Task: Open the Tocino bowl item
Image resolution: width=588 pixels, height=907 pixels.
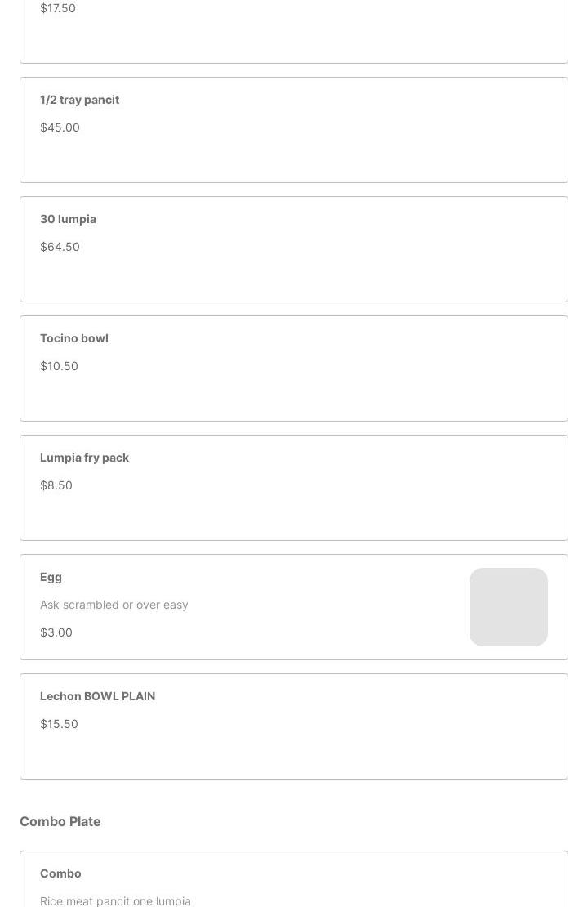Action: pos(294,369)
